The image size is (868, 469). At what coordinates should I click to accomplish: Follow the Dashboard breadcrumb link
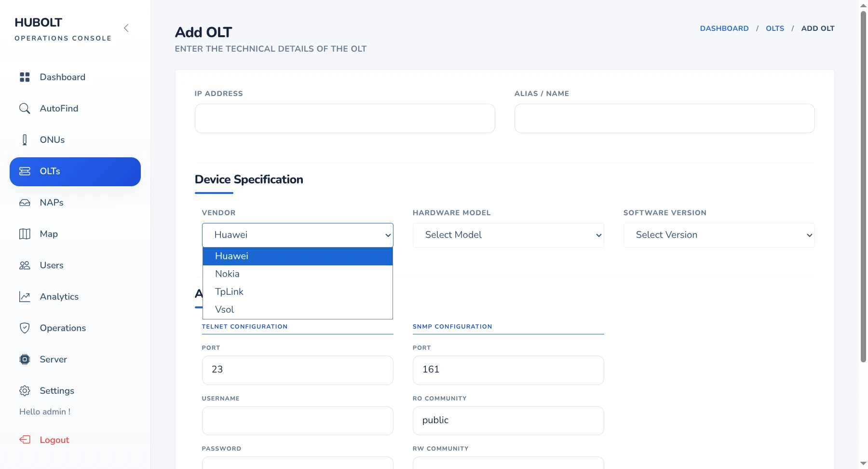(x=724, y=28)
